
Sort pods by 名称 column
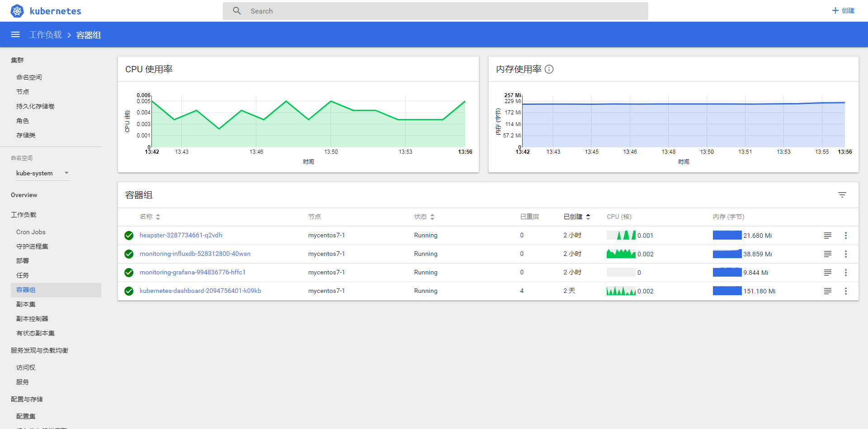point(150,217)
